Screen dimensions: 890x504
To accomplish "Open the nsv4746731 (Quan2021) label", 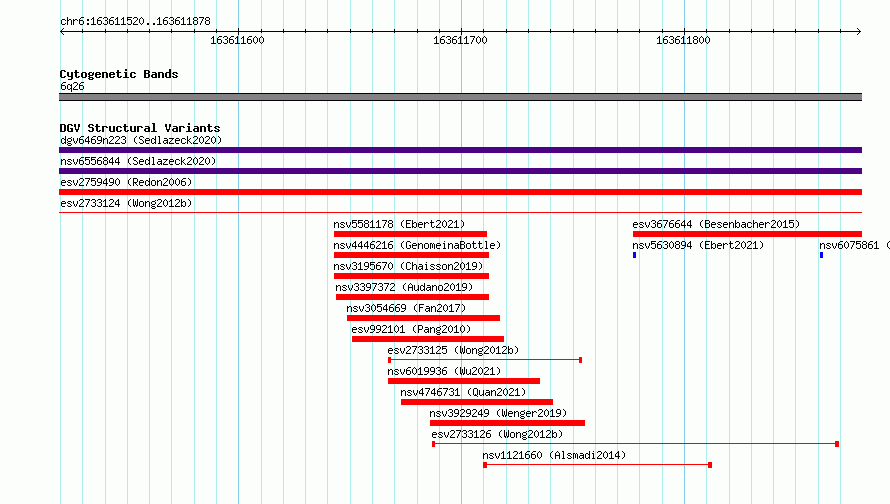I will [463, 392].
